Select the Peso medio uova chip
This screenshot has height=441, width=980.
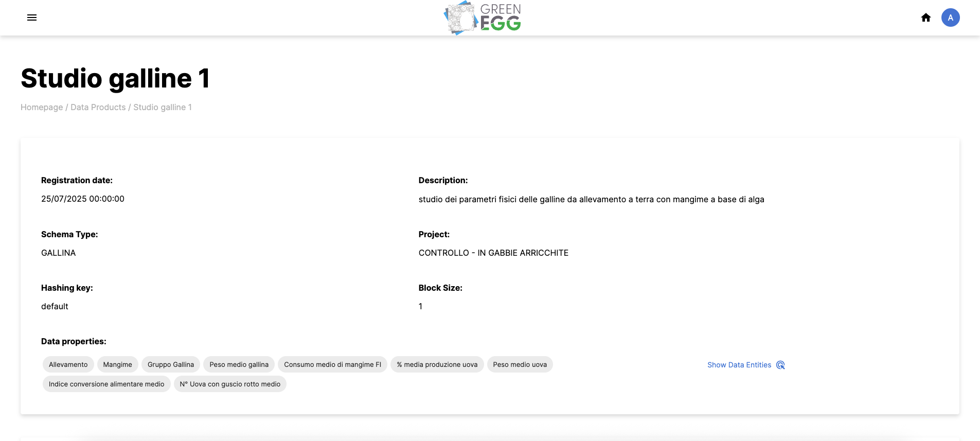[x=520, y=364]
